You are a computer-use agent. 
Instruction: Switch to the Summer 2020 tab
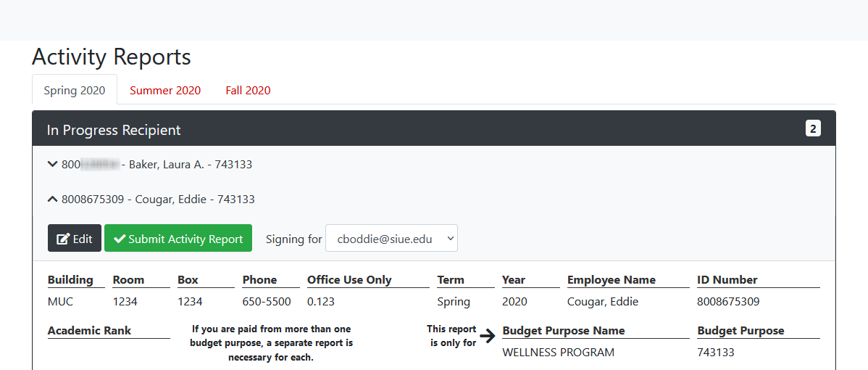click(165, 91)
